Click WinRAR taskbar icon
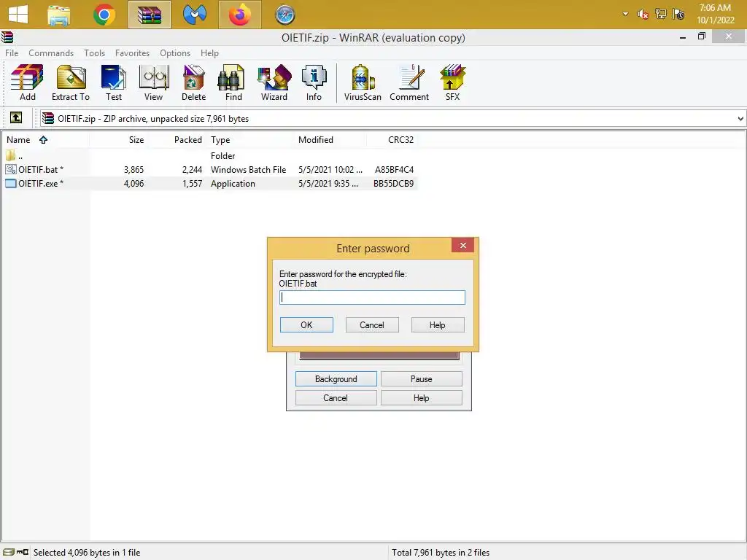This screenshot has width=747, height=560. tap(149, 15)
